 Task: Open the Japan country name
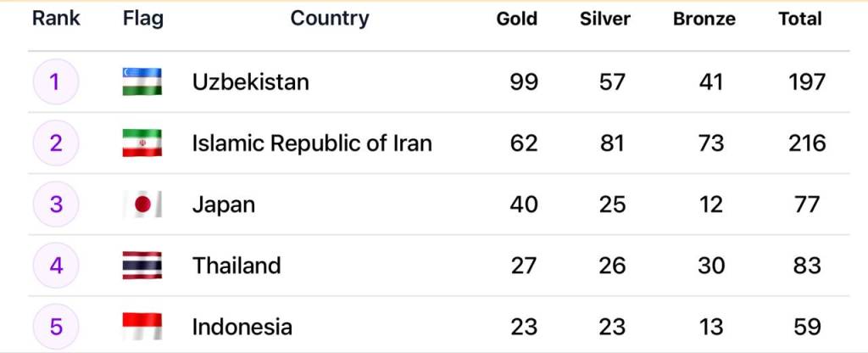pyautogui.click(x=224, y=204)
